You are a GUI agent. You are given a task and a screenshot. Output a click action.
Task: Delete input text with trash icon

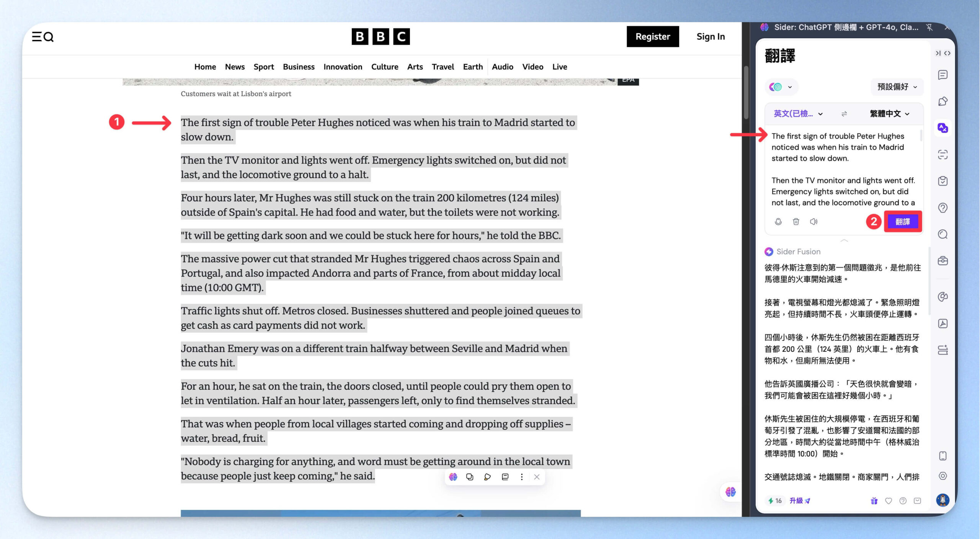[796, 222]
